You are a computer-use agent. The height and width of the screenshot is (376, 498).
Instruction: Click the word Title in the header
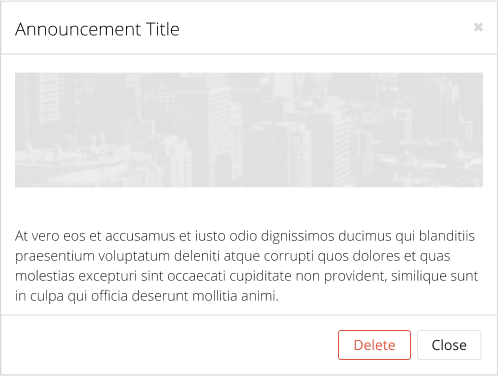[x=163, y=29]
